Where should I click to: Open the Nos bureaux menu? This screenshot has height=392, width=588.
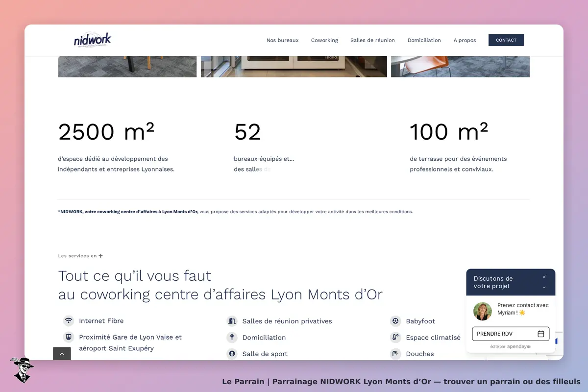pyautogui.click(x=282, y=40)
